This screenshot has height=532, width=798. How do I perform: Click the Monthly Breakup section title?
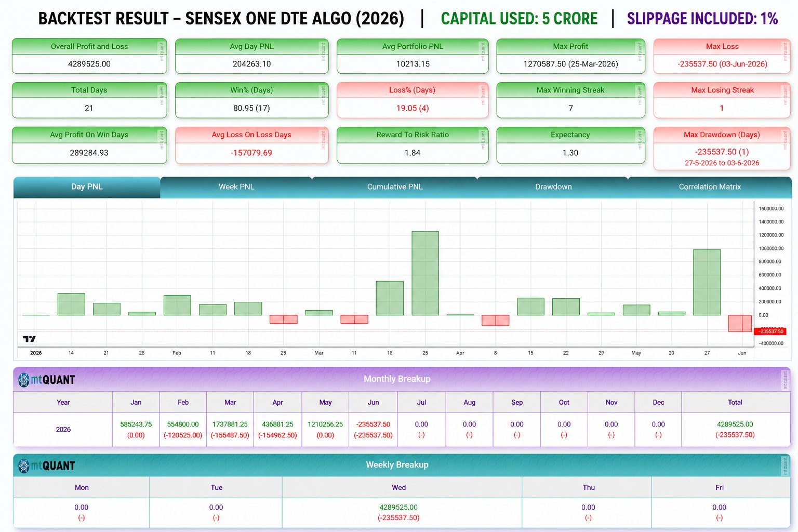397,379
